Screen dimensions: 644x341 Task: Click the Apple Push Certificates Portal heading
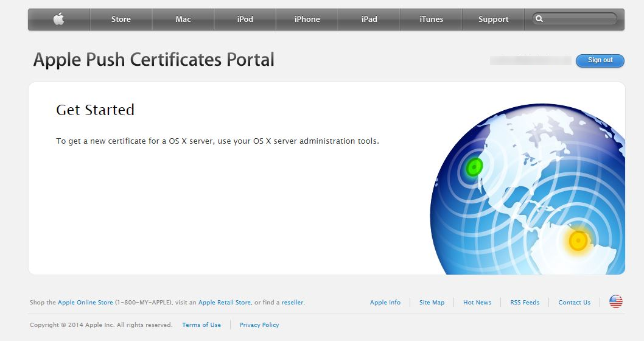(153, 60)
